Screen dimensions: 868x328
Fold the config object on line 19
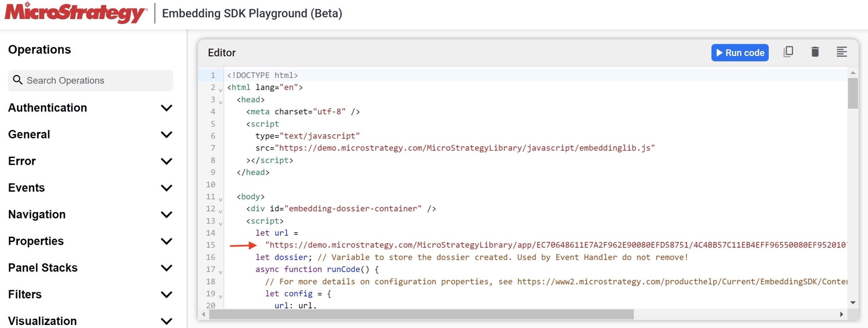(x=220, y=296)
